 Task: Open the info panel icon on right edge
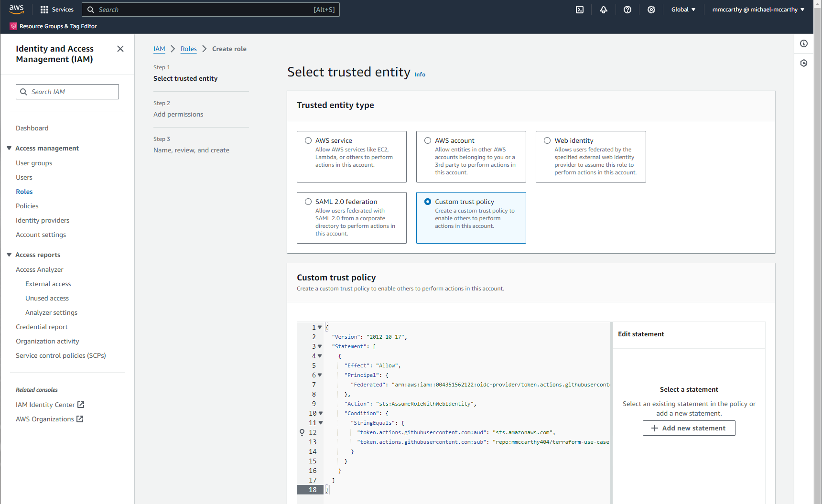804,43
